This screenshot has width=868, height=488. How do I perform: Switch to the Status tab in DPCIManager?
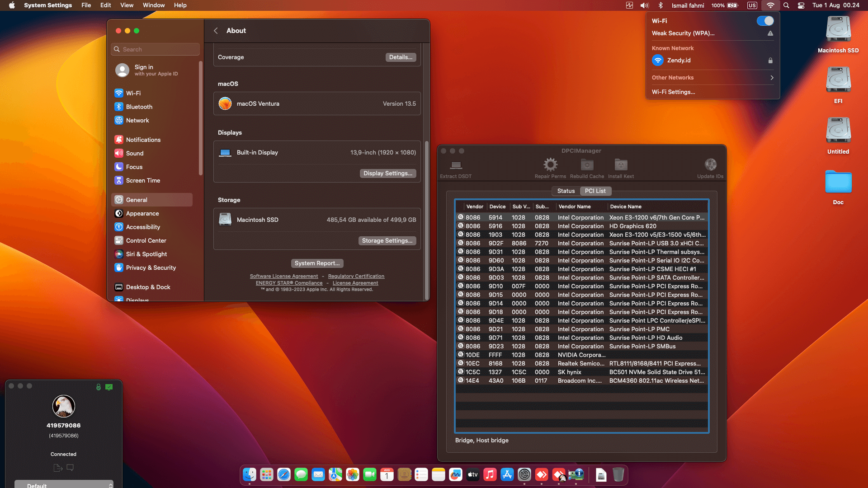click(566, 191)
